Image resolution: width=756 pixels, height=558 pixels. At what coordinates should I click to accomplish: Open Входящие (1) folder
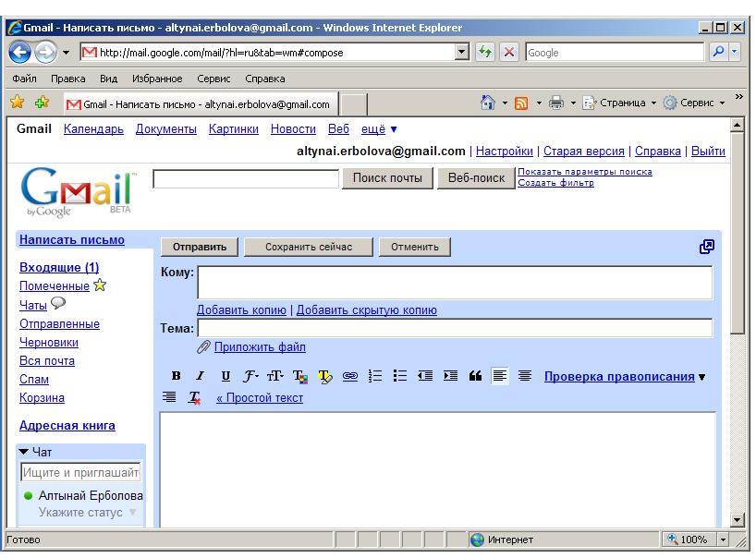pyautogui.click(x=59, y=267)
